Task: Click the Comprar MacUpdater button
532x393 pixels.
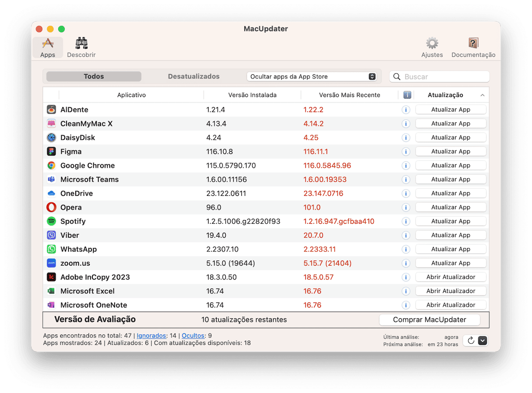Action: (x=430, y=320)
